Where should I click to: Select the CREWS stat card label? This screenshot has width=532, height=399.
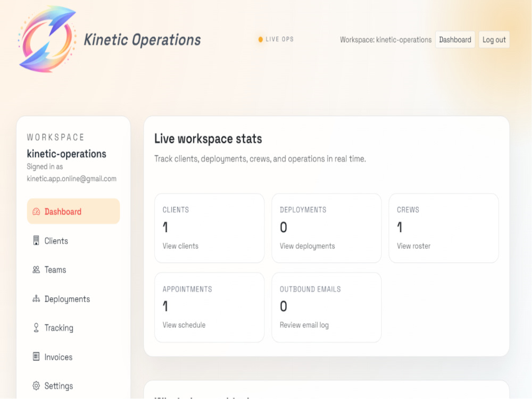tap(408, 210)
